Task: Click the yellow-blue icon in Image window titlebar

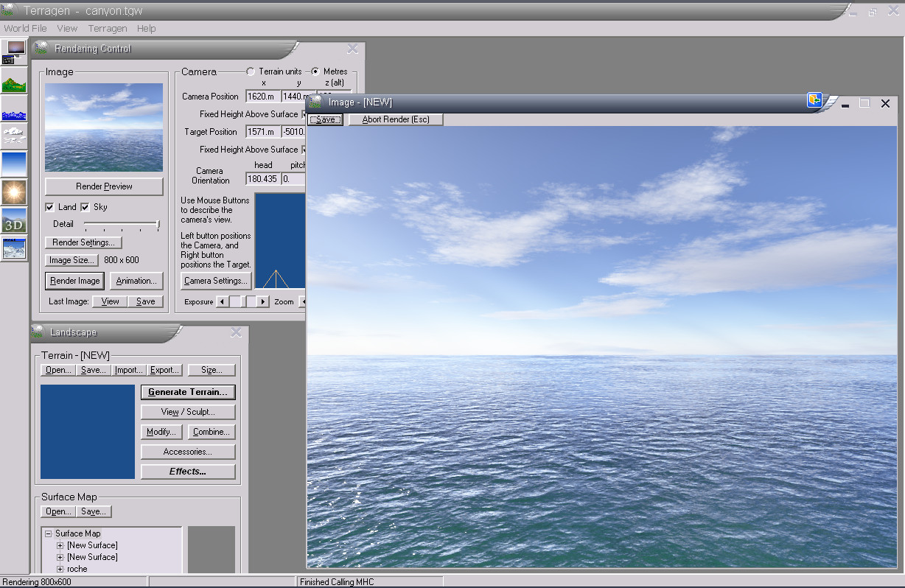Action: tap(814, 100)
